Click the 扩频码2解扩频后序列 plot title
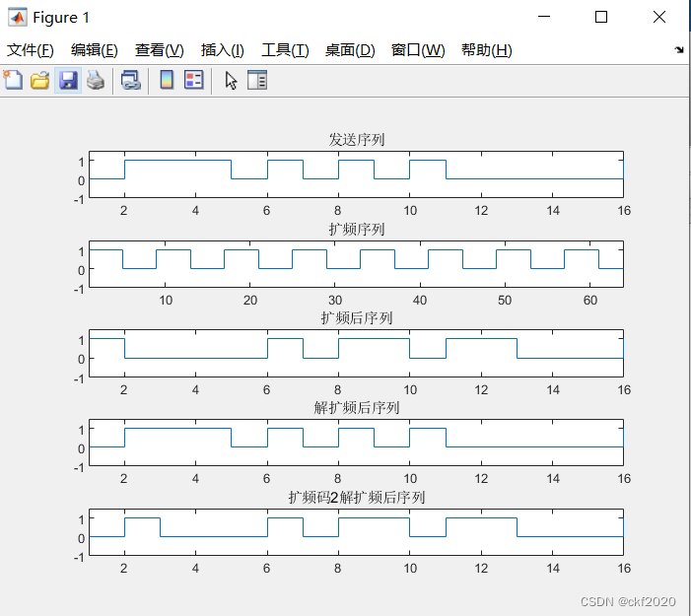691x616 pixels. [357, 498]
